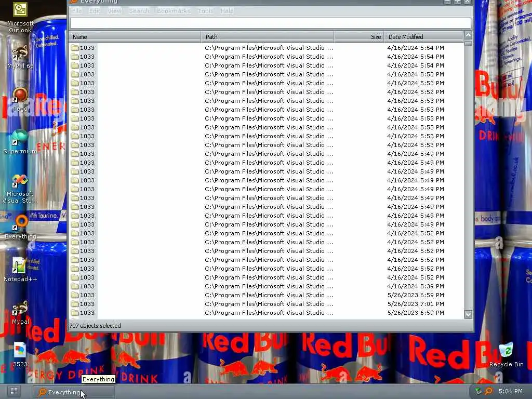
Task: Open the Pogo desktop shortcut
Action: coord(20,99)
